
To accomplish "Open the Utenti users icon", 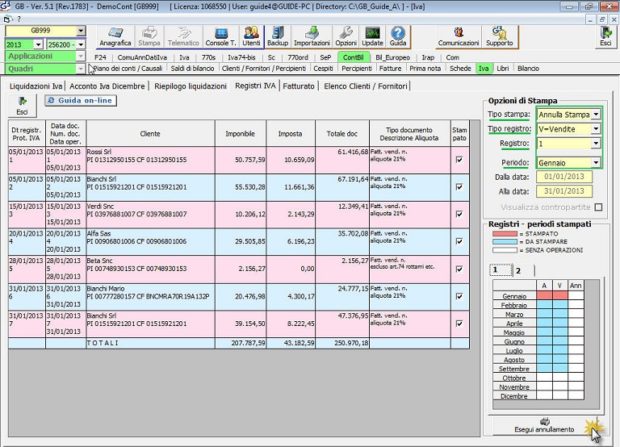I will tap(251, 37).
